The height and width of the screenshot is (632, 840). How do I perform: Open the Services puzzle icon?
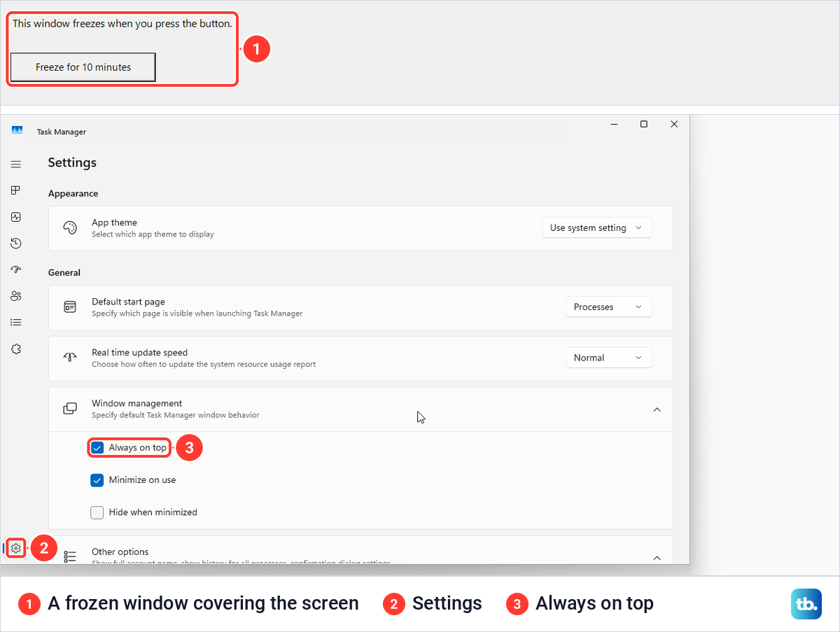click(16, 349)
